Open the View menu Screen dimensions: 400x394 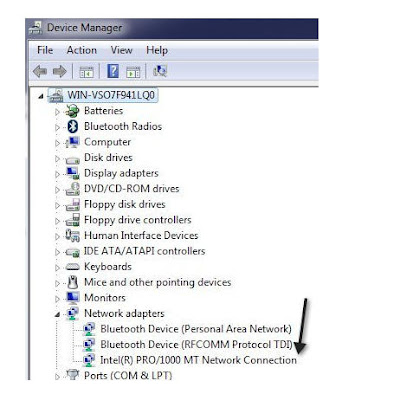click(x=121, y=50)
